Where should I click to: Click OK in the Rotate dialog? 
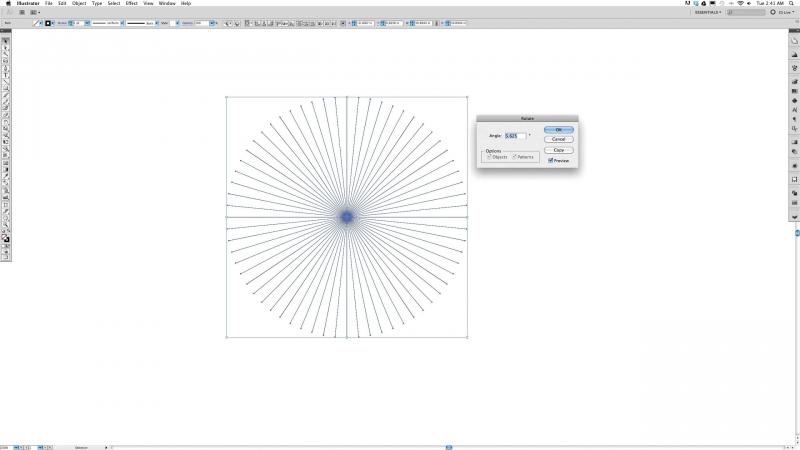click(560, 129)
